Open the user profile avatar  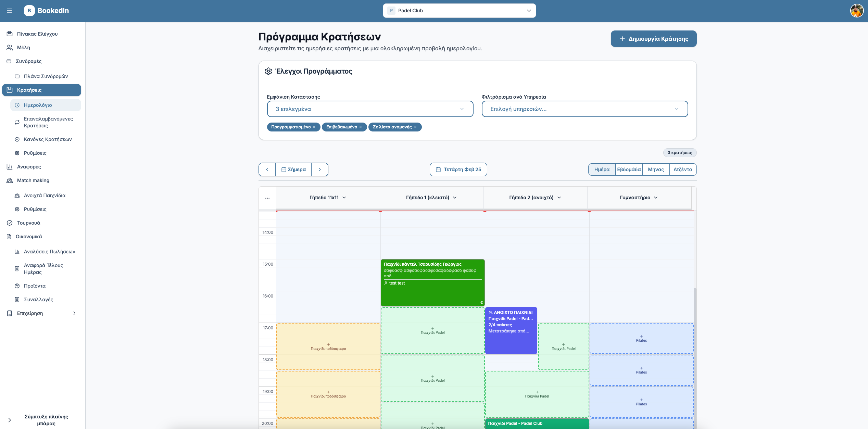[857, 11]
